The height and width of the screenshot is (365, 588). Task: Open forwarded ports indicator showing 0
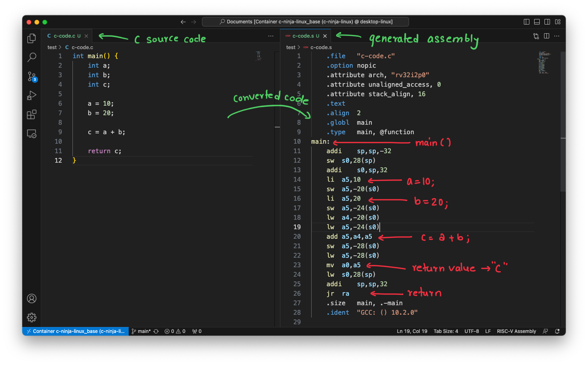[x=197, y=331]
